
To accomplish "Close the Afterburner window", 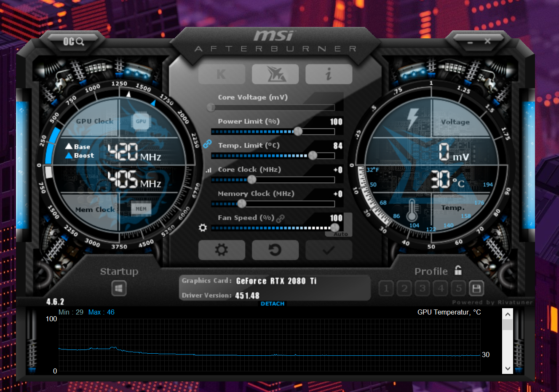I will 487,41.
